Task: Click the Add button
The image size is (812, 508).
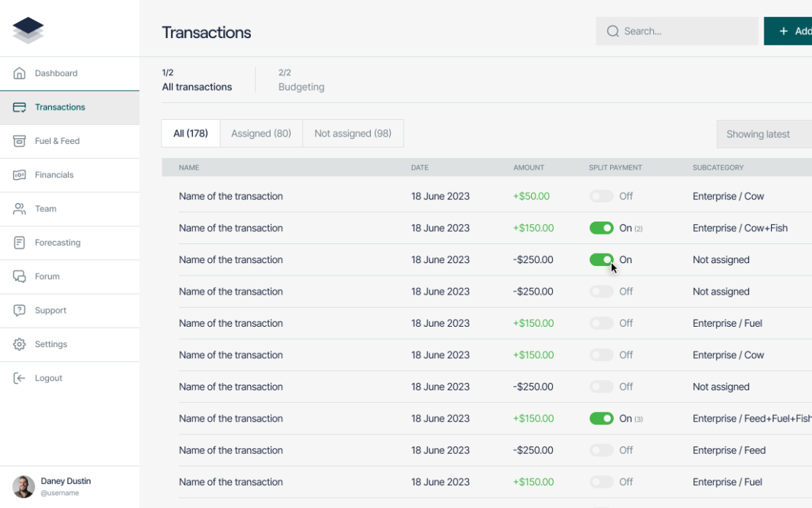Action: point(788,31)
